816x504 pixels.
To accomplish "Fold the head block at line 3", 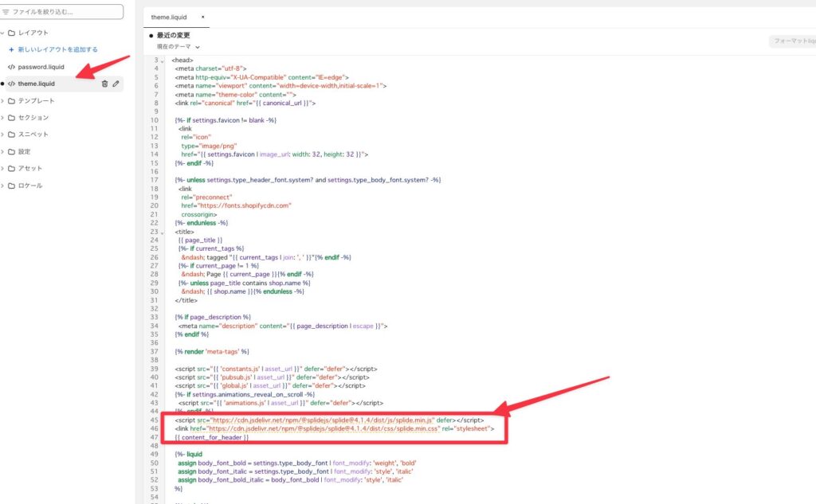I will pos(163,61).
